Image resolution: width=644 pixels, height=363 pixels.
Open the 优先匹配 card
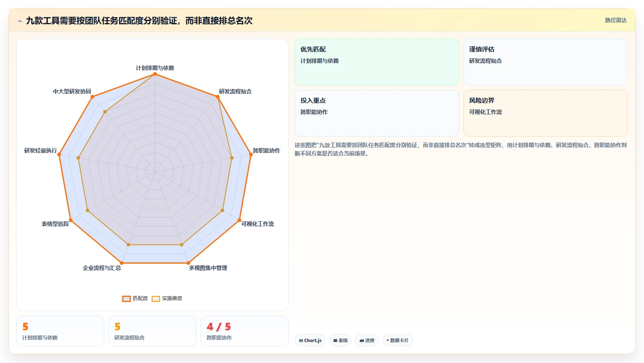click(x=377, y=62)
